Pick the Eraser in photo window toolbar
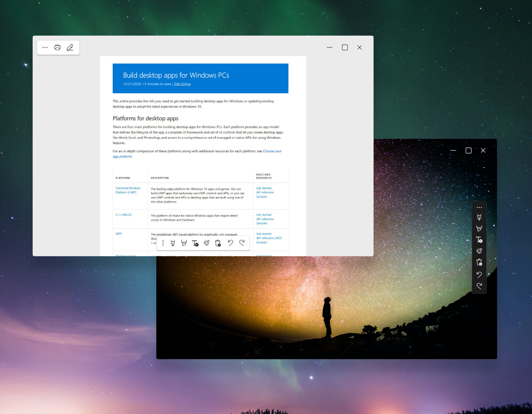Screen dimensions: 532x414 coord(479,251)
